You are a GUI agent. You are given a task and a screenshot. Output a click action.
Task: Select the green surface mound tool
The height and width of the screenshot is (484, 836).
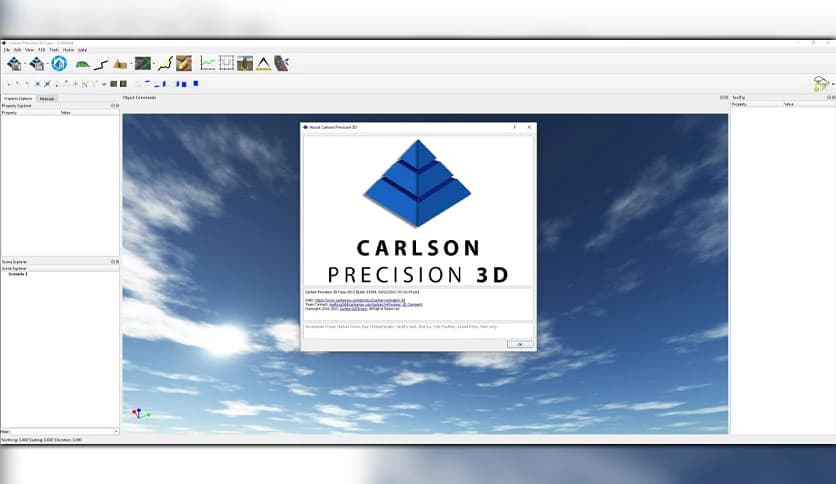point(82,64)
